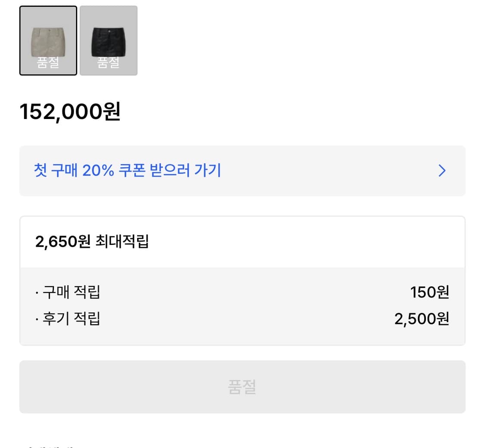The image size is (485, 448).
Task: Click the 품절 label on beige skirt
Action: pos(48,63)
